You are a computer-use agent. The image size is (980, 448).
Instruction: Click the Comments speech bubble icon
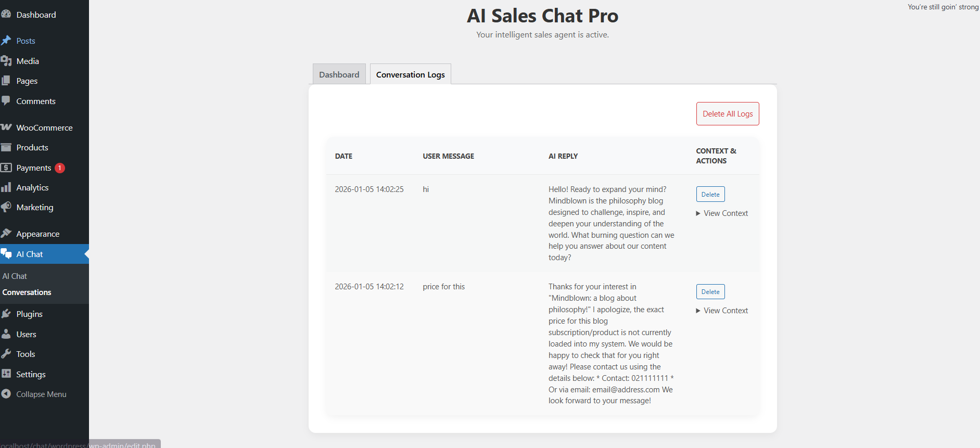(x=7, y=101)
